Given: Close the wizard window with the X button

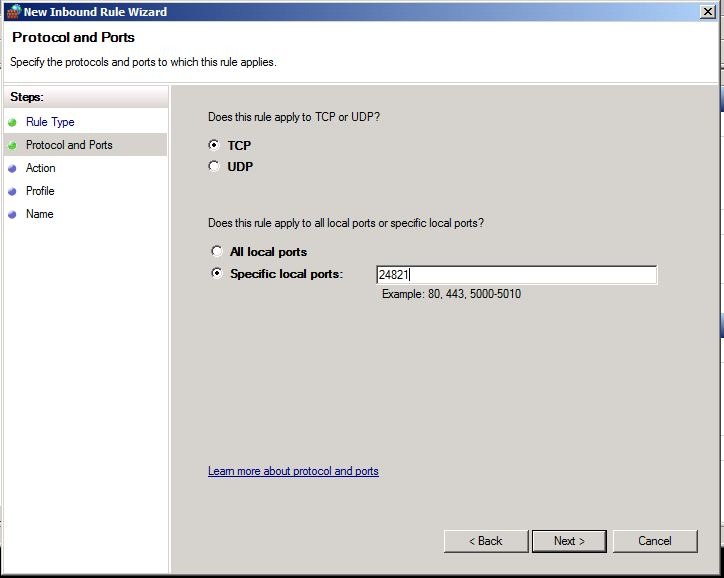Looking at the screenshot, I should coord(707,12).
